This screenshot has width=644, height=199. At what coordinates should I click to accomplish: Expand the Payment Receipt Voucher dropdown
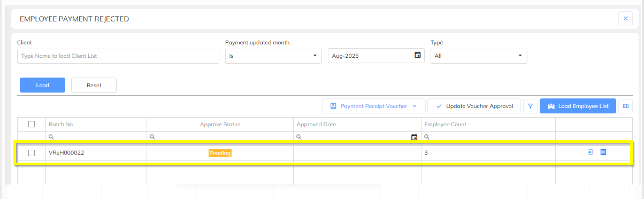(373, 106)
